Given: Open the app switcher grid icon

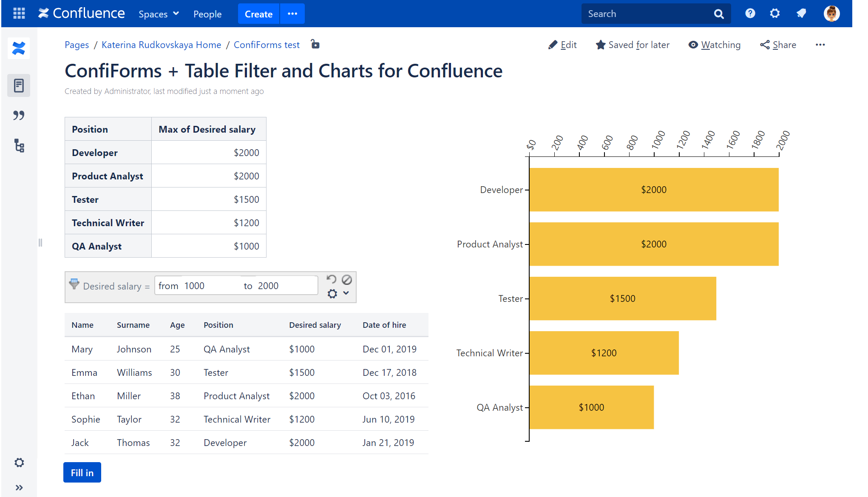Looking at the screenshot, I should click(19, 14).
